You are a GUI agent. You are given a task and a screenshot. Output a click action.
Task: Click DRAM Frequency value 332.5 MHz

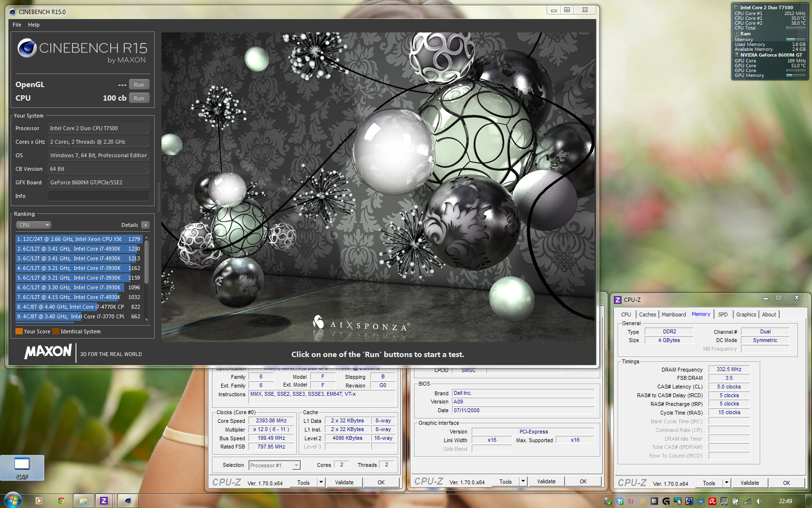tap(729, 369)
